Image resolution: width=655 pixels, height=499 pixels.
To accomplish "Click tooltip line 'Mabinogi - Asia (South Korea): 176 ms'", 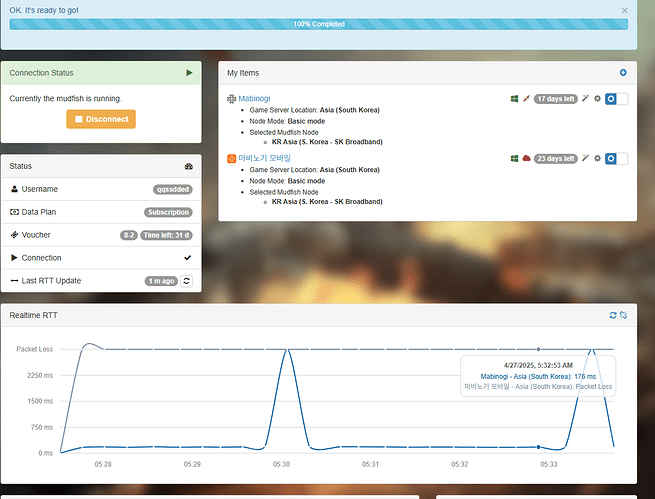I will pos(538,377).
